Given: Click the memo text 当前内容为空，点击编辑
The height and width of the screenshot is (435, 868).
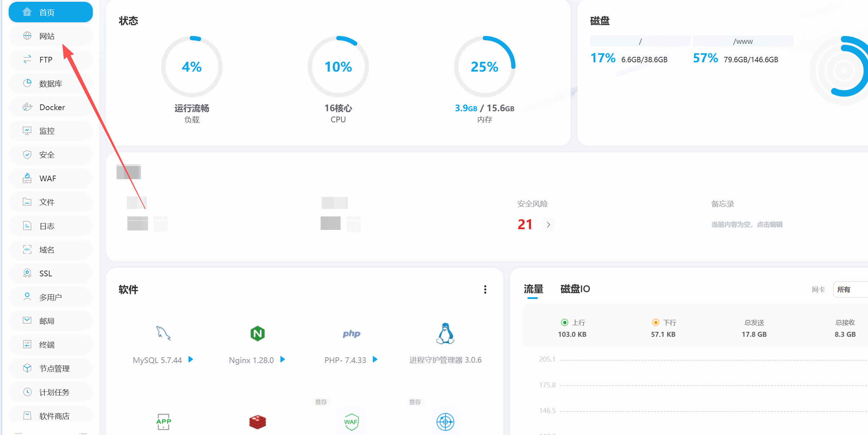Looking at the screenshot, I should 747,225.
